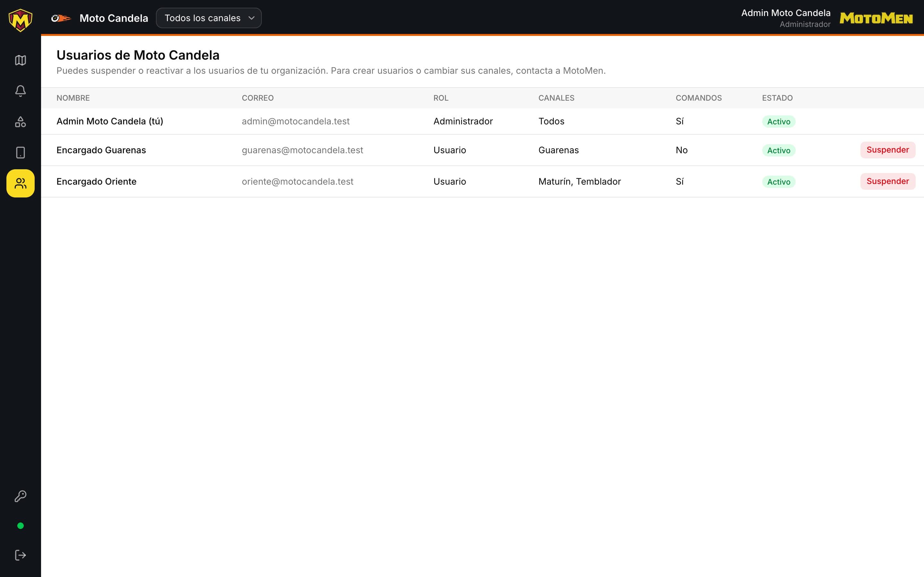The height and width of the screenshot is (577, 924).
Task: Open notifications bell in sidebar
Action: tap(20, 91)
